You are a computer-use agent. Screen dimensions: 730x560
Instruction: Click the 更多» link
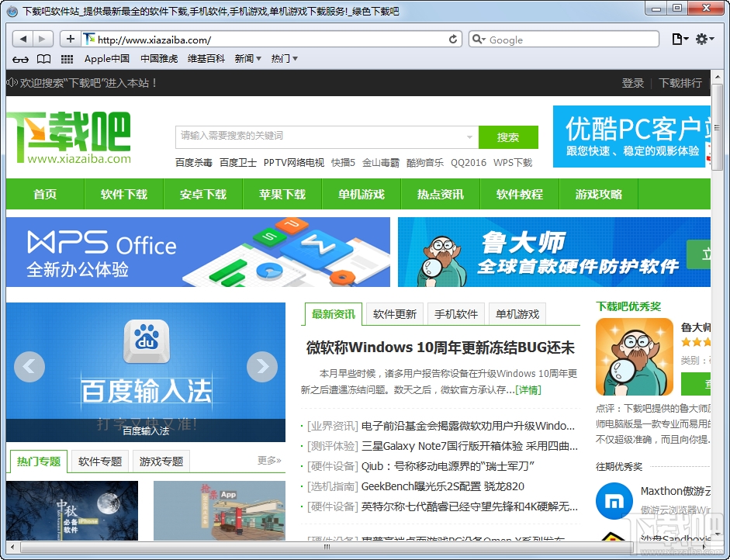click(269, 461)
